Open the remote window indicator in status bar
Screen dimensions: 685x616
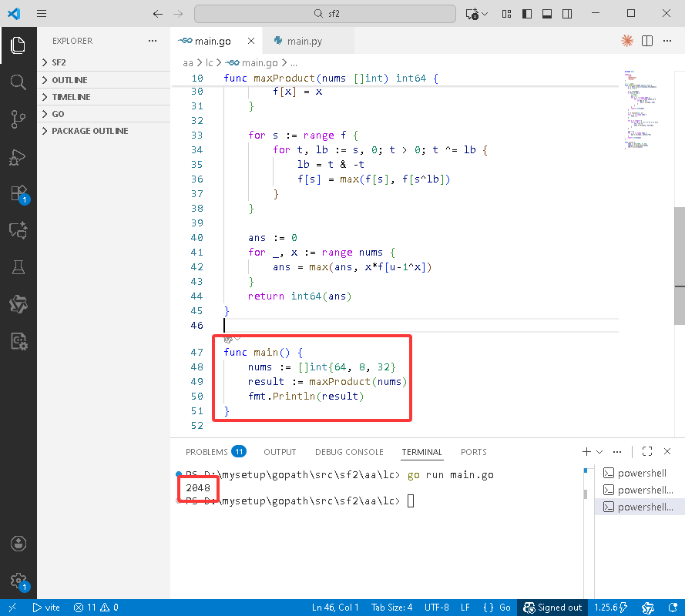(x=12, y=608)
